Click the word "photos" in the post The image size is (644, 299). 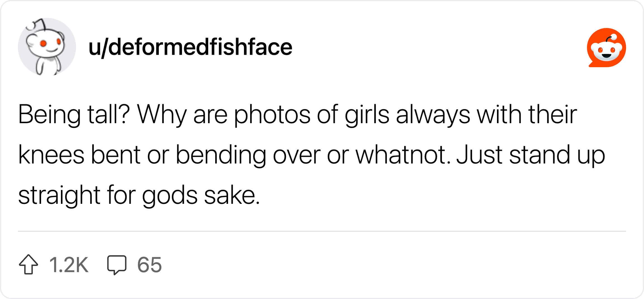click(x=272, y=115)
